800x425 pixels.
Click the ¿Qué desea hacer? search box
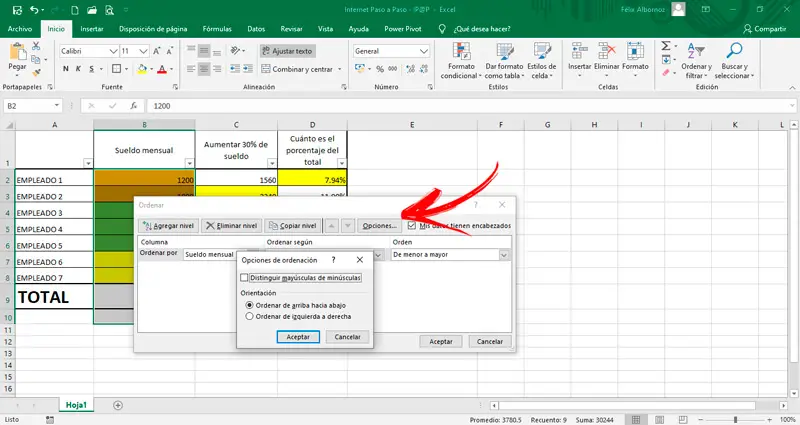click(x=482, y=29)
